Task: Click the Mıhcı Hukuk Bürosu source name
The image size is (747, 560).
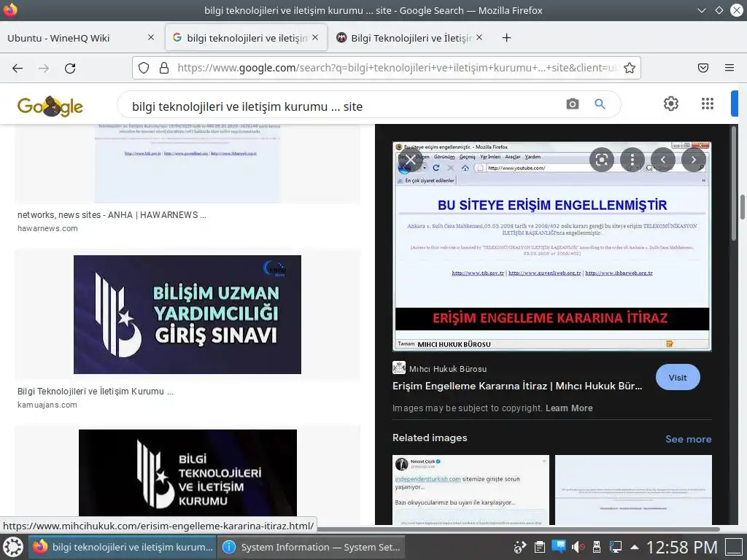Action: [448, 369]
